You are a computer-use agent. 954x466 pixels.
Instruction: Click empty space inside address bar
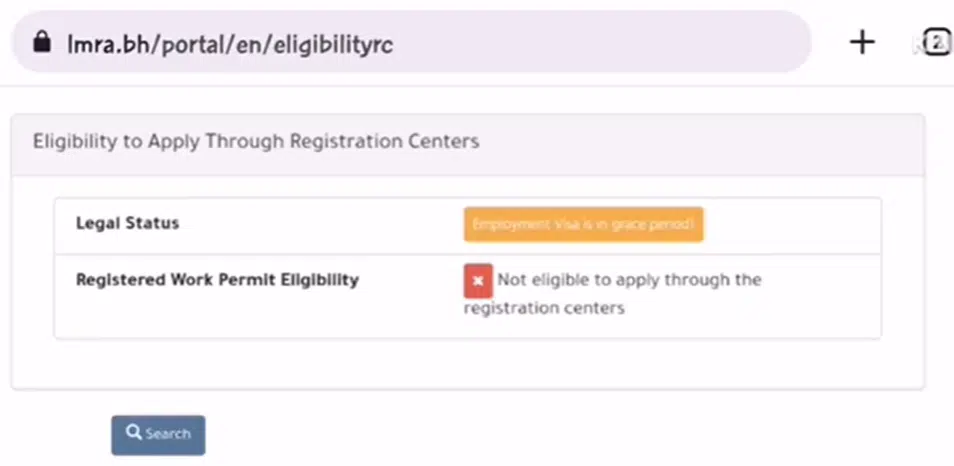pos(600,43)
